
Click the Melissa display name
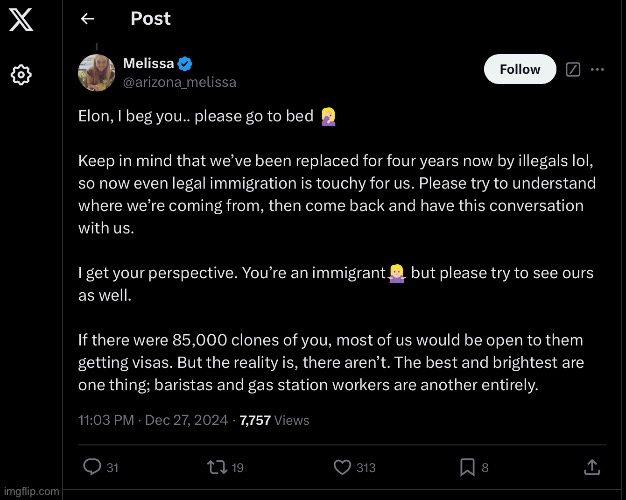point(147,64)
